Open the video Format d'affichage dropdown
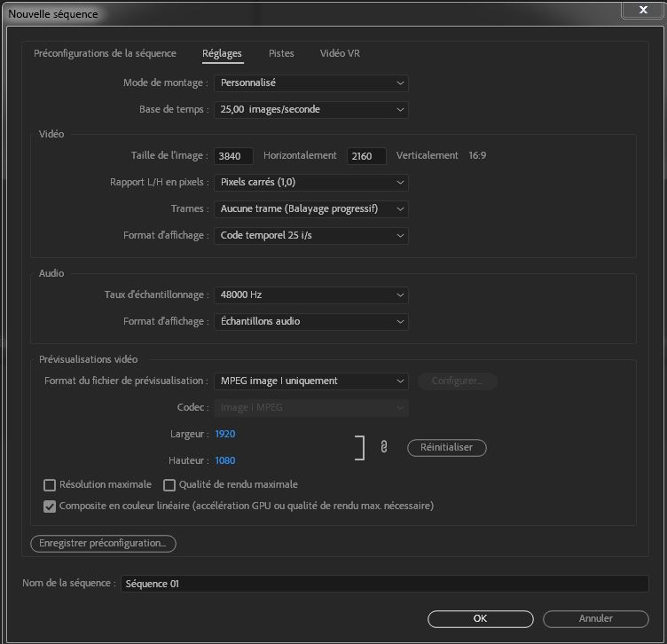 click(311, 236)
